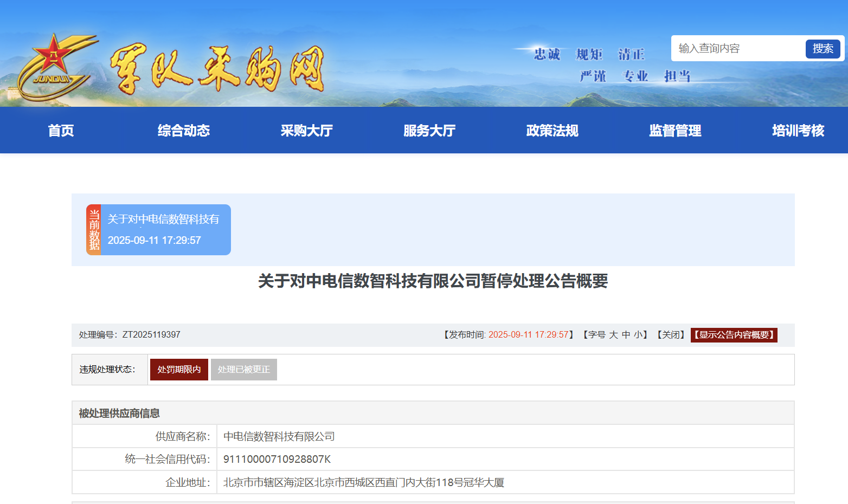This screenshot has height=504, width=848.
Task: Click the 清正 slogan in the header
Action: tap(632, 54)
